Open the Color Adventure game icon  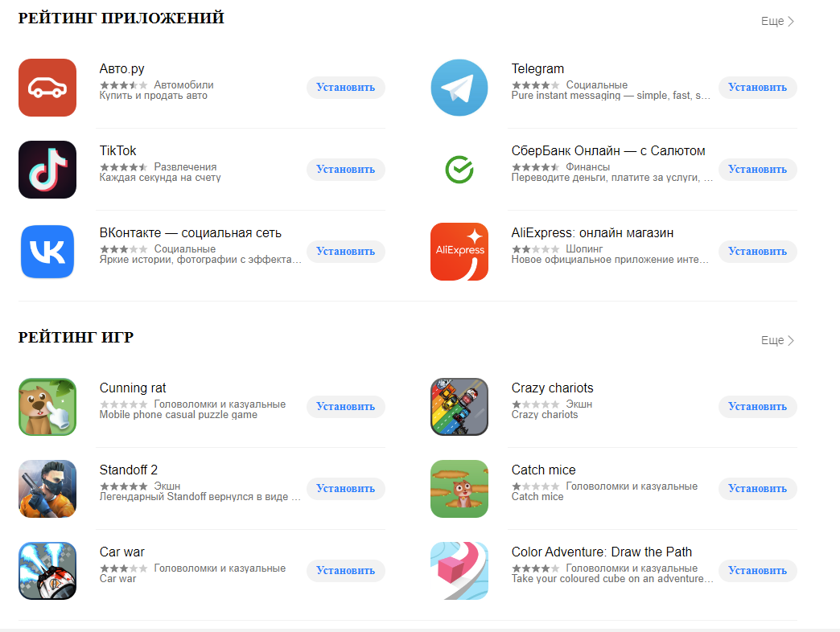coord(459,570)
